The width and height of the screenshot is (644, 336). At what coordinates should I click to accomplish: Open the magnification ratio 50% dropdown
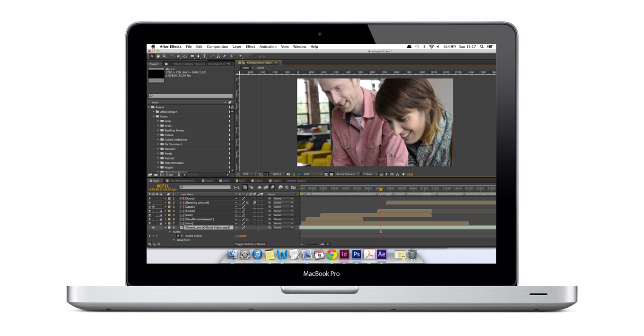[249, 174]
